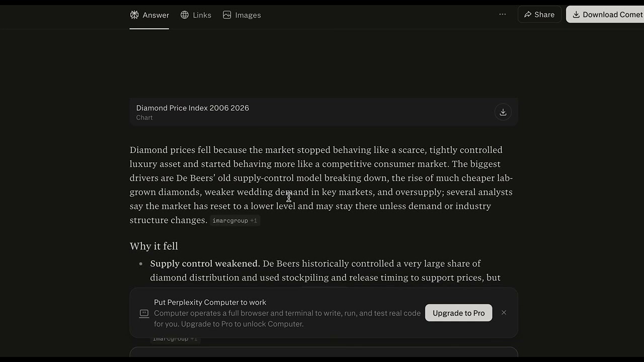Open the imarcgroup citation after first paragraph
Viewport: 644px width, 362px height.
(230, 221)
